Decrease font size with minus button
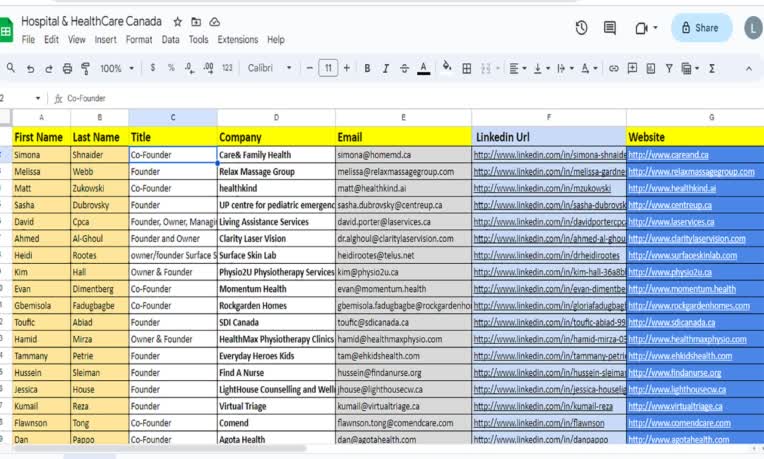Screen dimensions: 764x459 pyautogui.click(x=309, y=68)
